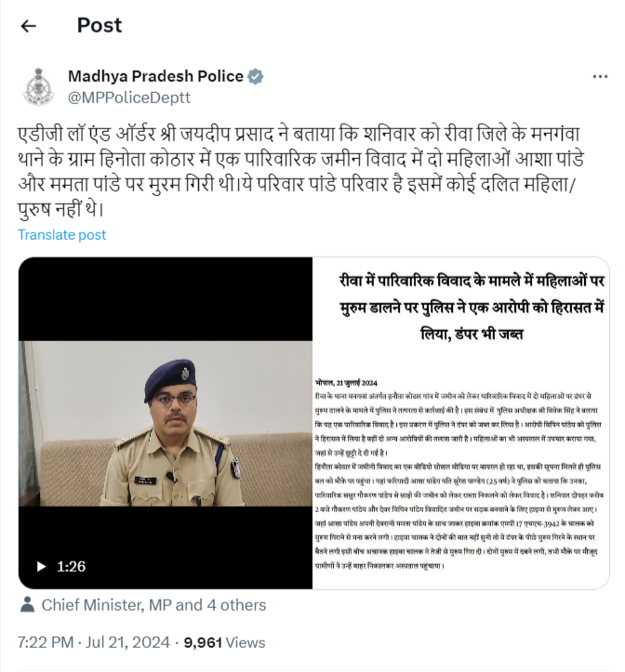625x672 pixels.
Task: Click the Madhya Pradesh Police profile avatar
Action: 39,86
